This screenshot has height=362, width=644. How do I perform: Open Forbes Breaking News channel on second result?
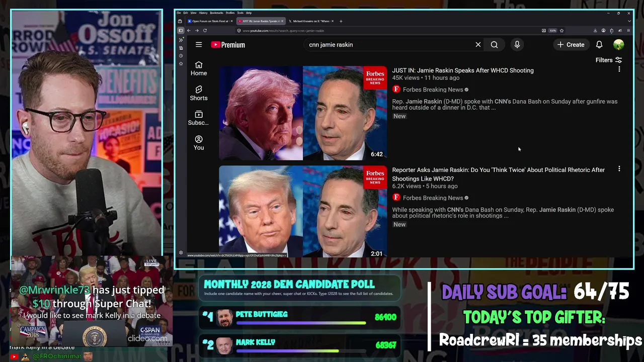click(433, 198)
